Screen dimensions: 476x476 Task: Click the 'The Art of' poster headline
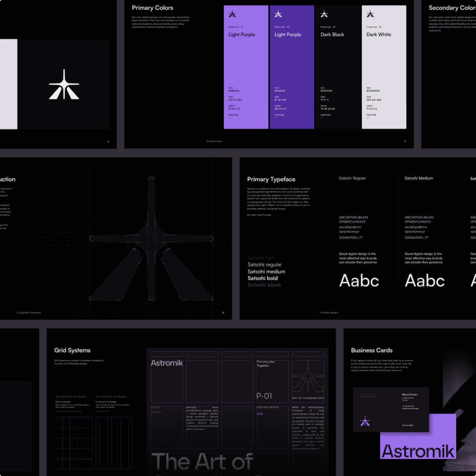(x=203, y=462)
